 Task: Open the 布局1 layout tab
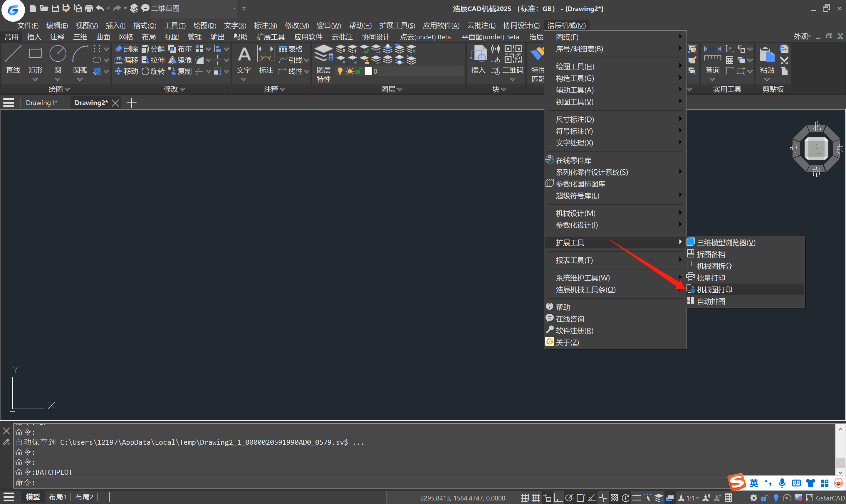tap(57, 497)
